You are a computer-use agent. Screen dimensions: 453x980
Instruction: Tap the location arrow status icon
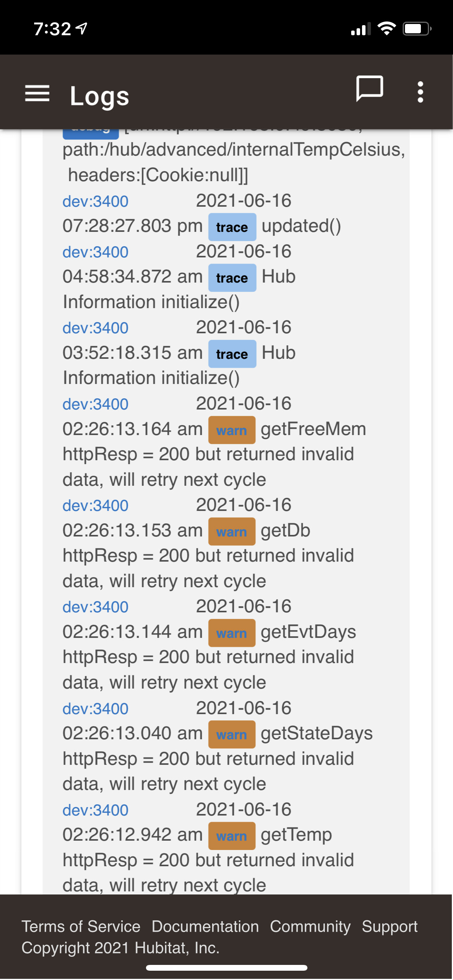pos(82,28)
